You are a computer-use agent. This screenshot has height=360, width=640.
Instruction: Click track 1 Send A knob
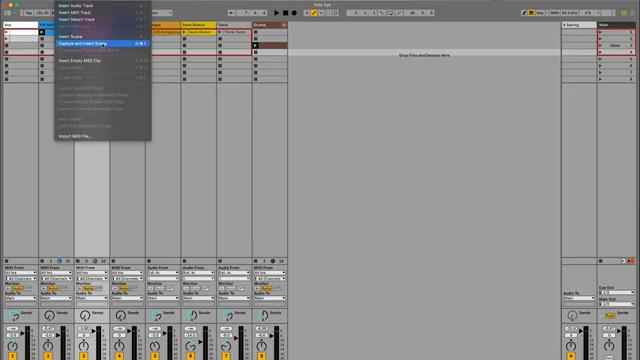[14, 316]
